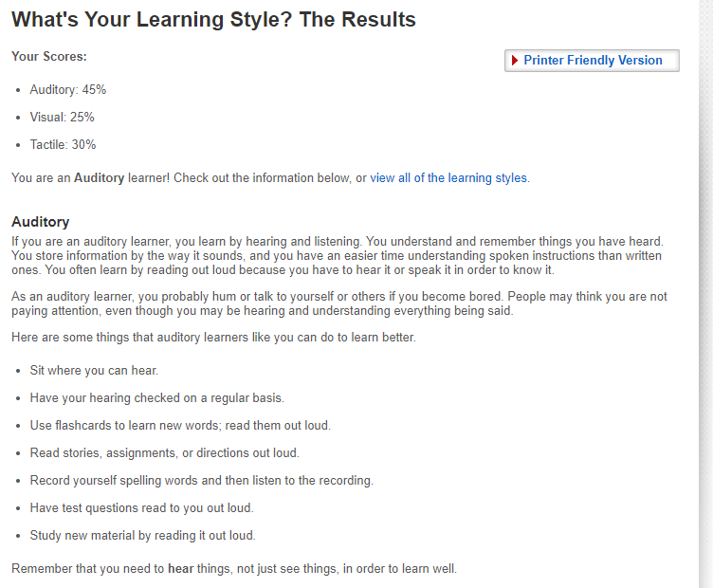Select the 'Visual: 25%' score item
The image size is (713, 588).
click(x=63, y=117)
